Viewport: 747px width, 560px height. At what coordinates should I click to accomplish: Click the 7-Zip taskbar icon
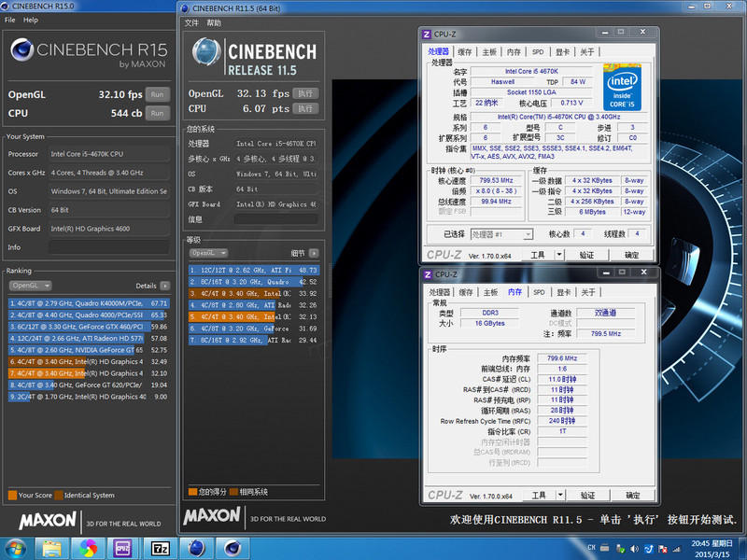coord(160,547)
